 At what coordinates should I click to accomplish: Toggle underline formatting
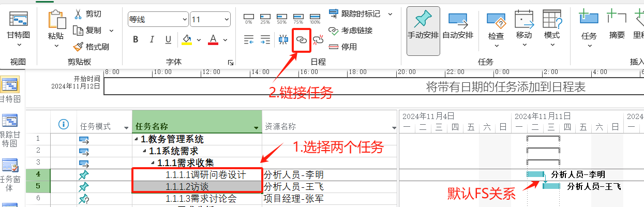click(168, 39)
